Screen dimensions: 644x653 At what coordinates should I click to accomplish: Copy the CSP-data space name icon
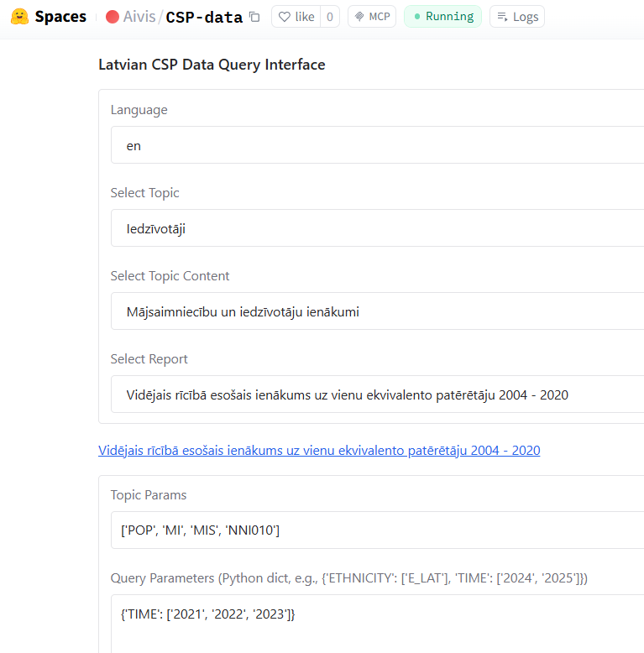click(x=254, y=17)
